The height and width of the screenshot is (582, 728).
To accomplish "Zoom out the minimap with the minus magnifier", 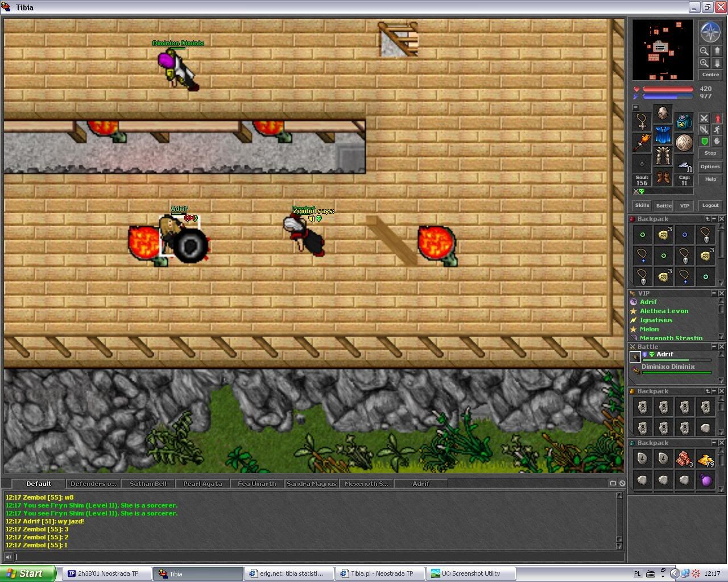I will pyautogui.click(x=704, y=51).
